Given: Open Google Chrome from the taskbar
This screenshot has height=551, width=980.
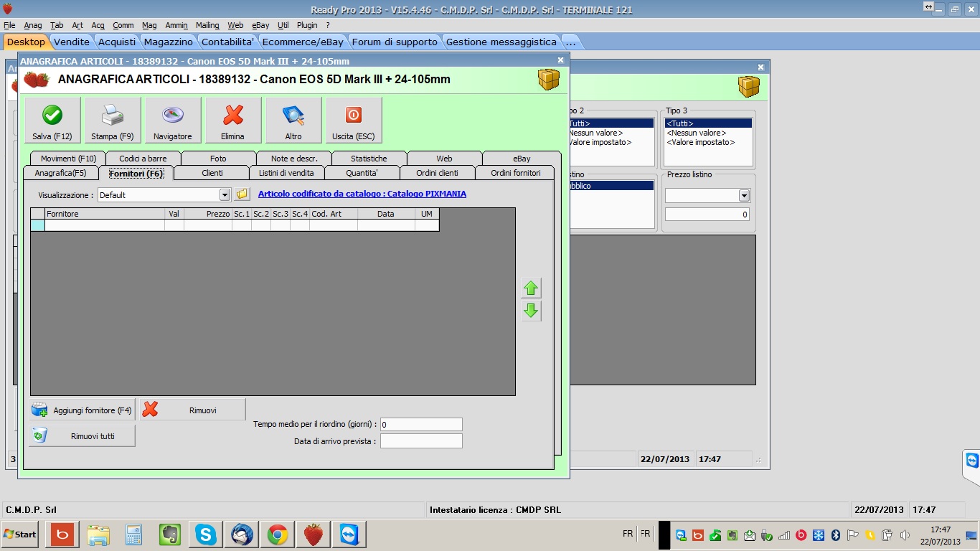Looking at the screenshot, I should pos(278,534).
